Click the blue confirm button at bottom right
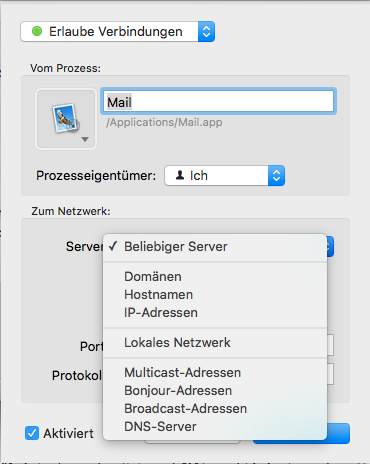Image resolution: width=370 pixels, height=464 pixels. point(338,433)
